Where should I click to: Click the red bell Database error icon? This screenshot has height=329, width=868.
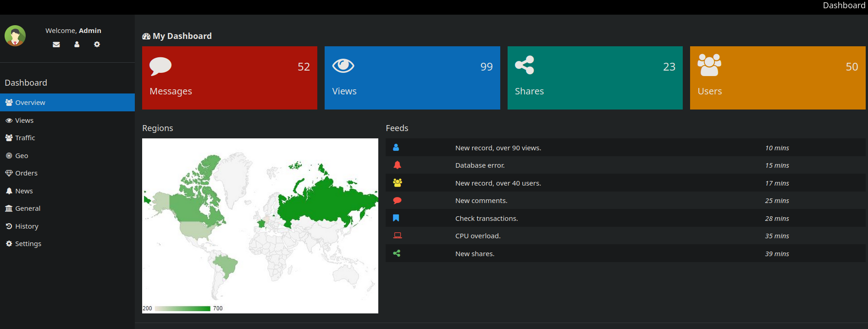click(x=397, y=165)
